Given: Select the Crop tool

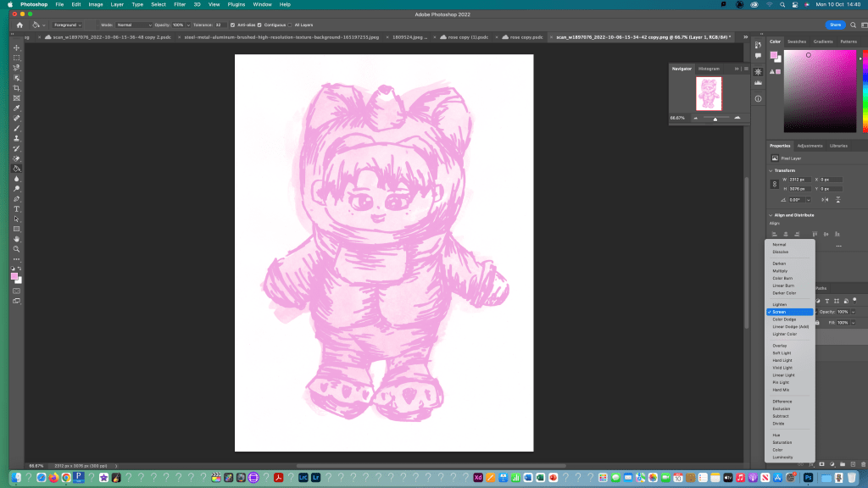Looking at the screenshot, I should [x=16, y=88].
